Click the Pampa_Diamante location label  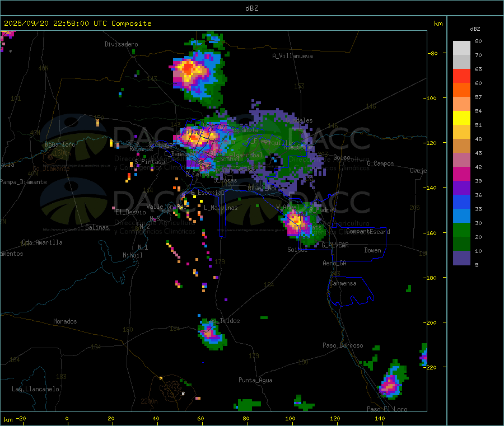pos(23,182)
